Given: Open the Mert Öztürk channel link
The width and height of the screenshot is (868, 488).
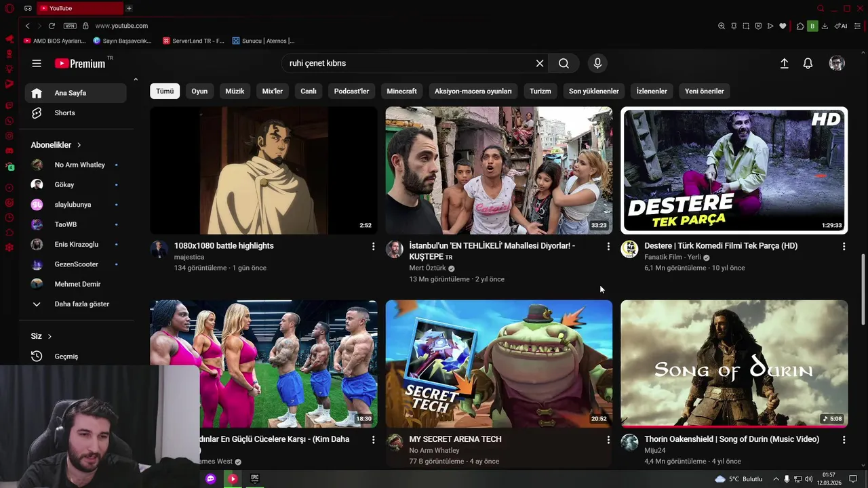Looking at the screenshot, I should point(427,268).
